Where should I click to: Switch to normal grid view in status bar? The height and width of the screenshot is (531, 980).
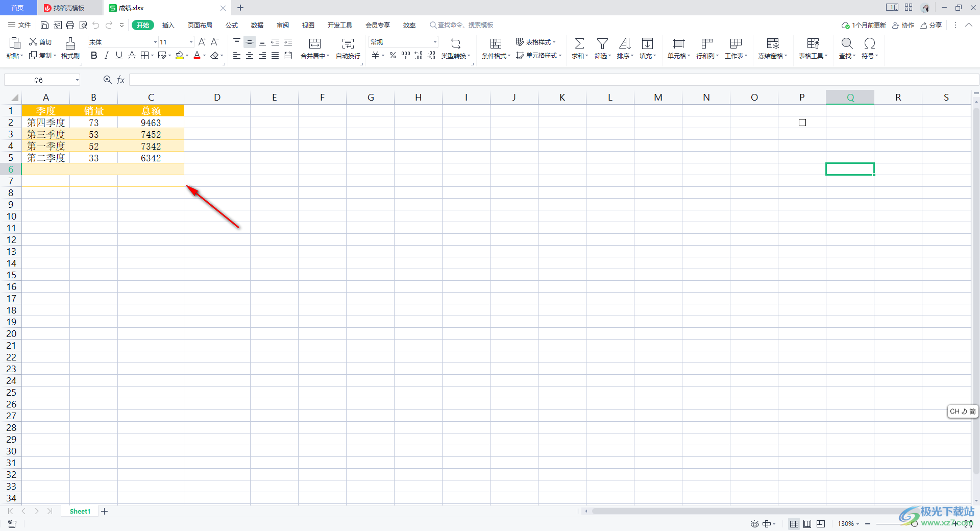pyautogui.click(x=794, y=524)
